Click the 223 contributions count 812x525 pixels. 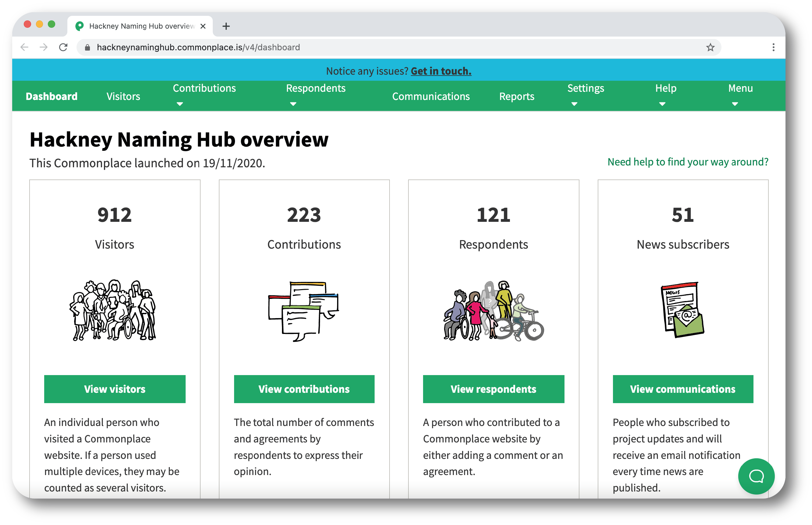coord(304,215)
